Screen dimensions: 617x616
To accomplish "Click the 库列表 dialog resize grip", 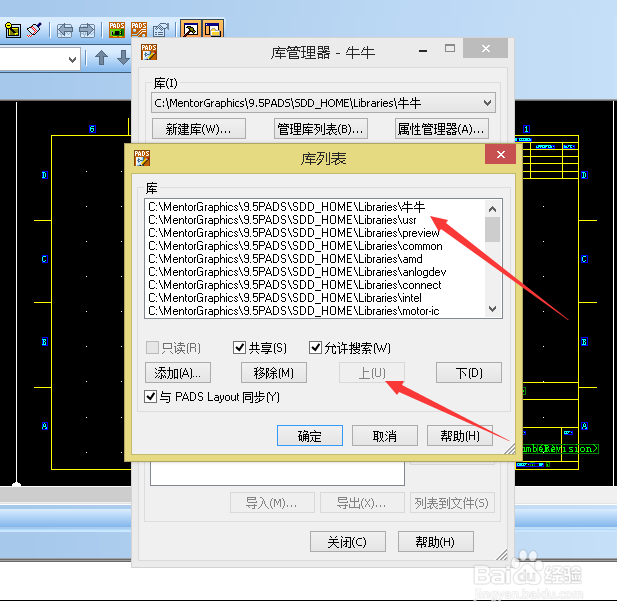I will click(510, 449).
